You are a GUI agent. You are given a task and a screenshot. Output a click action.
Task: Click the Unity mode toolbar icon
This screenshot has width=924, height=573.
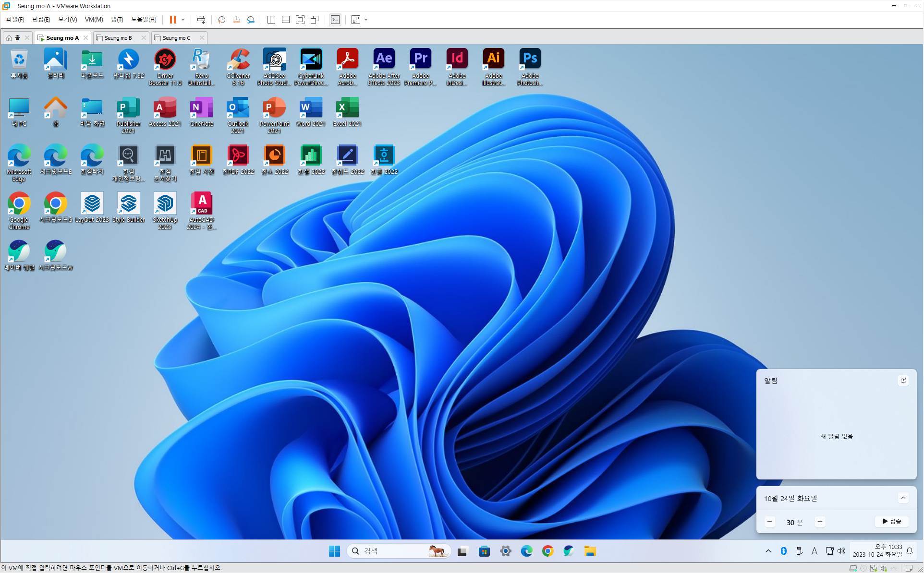tap(315, 20)
